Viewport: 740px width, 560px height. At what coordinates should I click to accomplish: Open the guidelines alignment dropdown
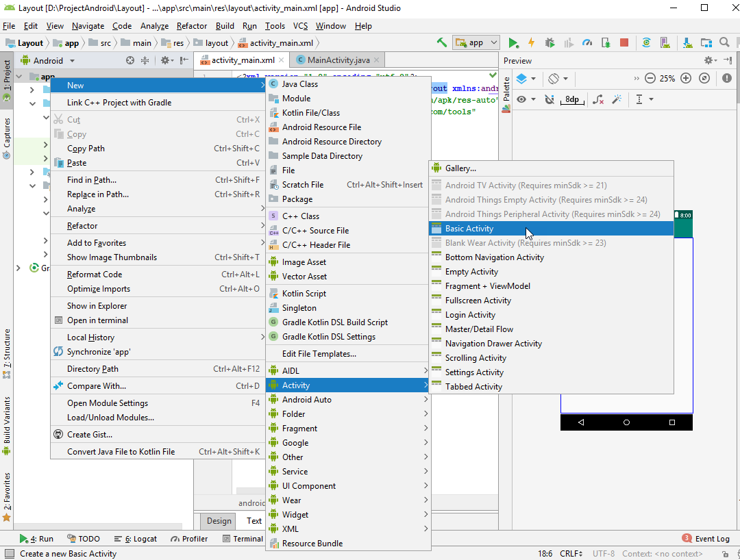coord(643,99)
